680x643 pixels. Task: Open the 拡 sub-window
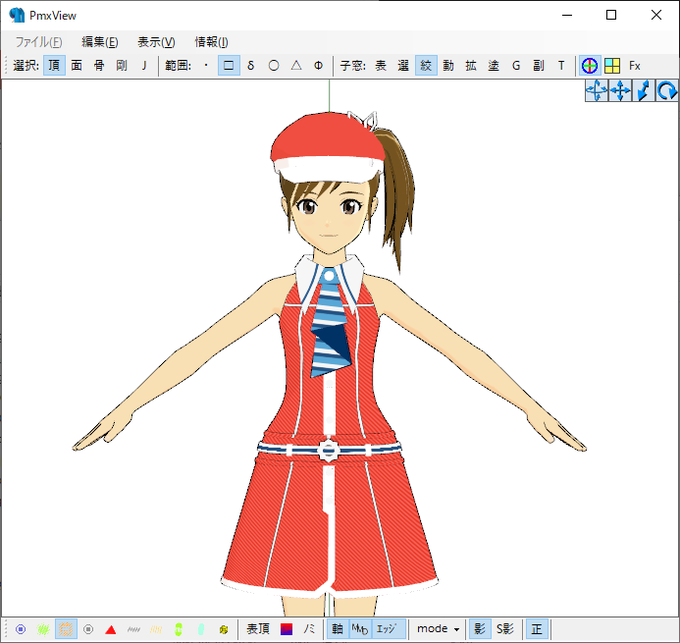pyautogui.click(x=471, y=65)
